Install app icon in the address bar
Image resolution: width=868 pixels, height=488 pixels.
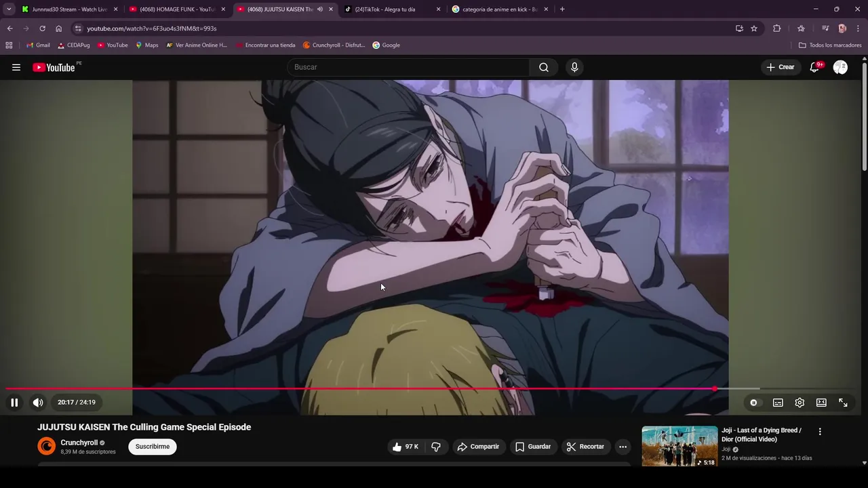[739, 28]
